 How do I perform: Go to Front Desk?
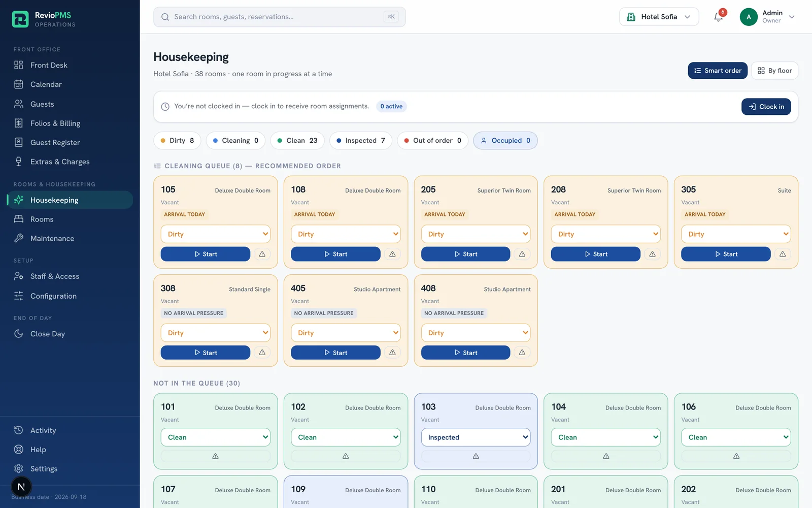70,65
